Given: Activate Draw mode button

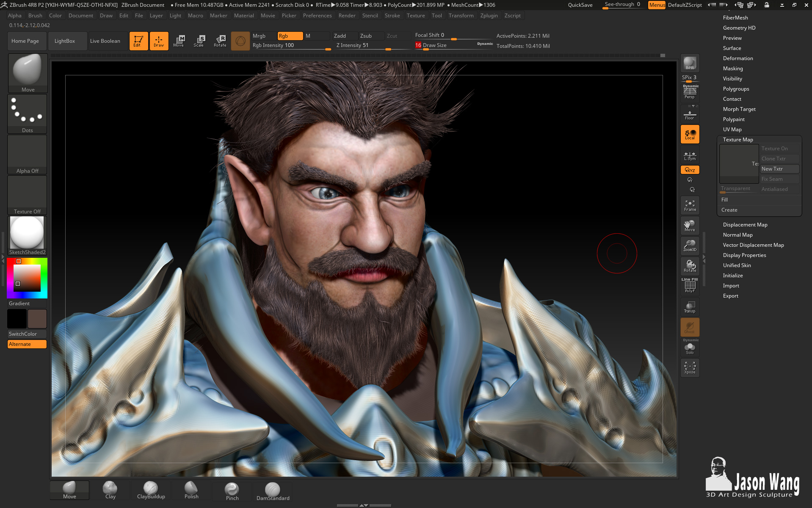Looking at the screenshot, I should (x=159, y=41).
